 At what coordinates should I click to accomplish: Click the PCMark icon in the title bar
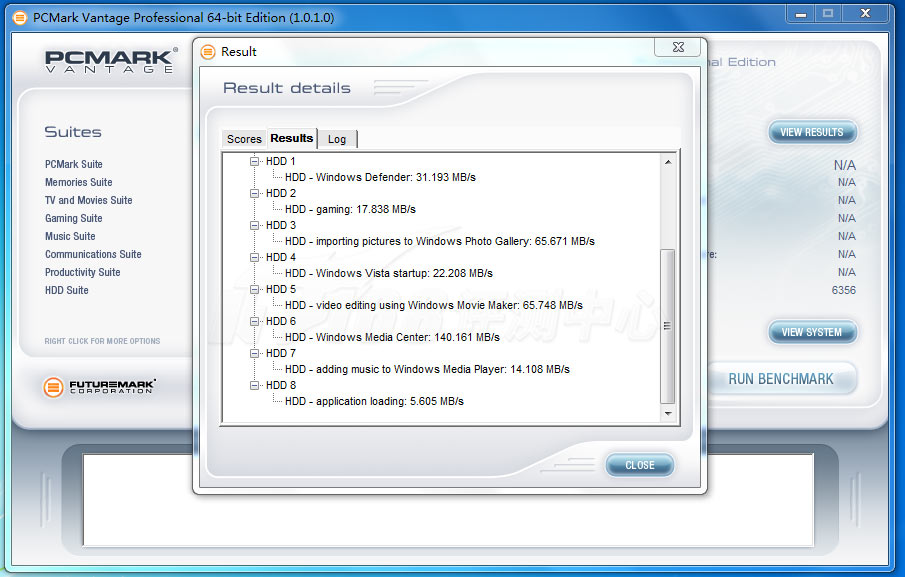pyautogui.click(x=19, y=18)
